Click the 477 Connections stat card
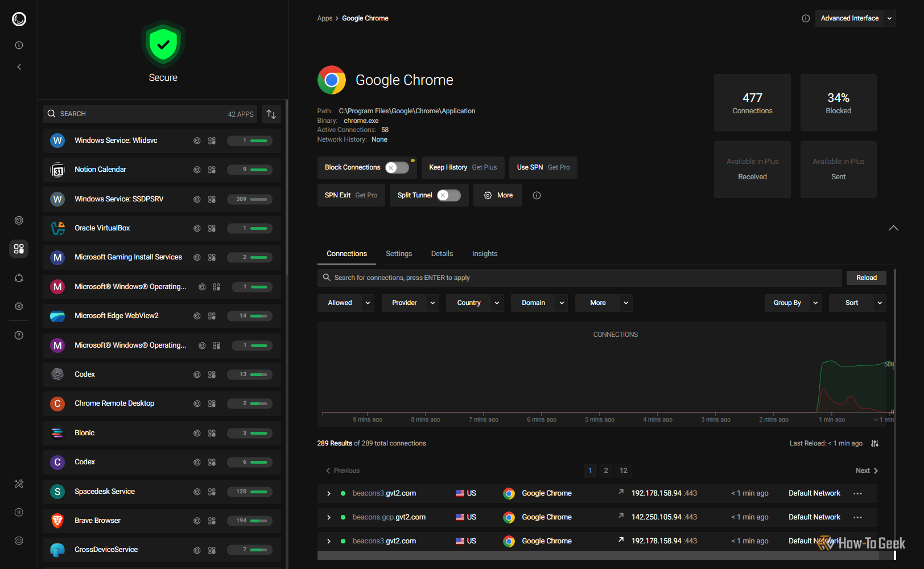 pyautogui.click(x=752, y=102)
